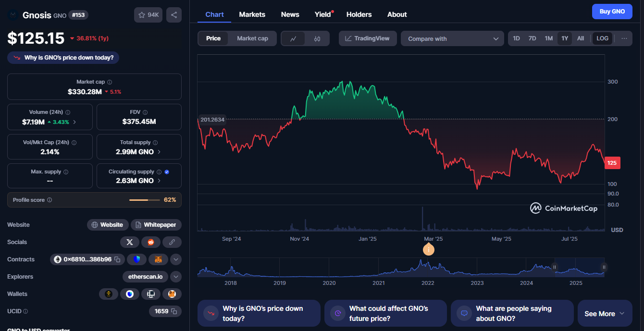The width and height of the screenshot is (644, 331).
Task: Click the left handle of range navigator
Action: click(555, 267)
